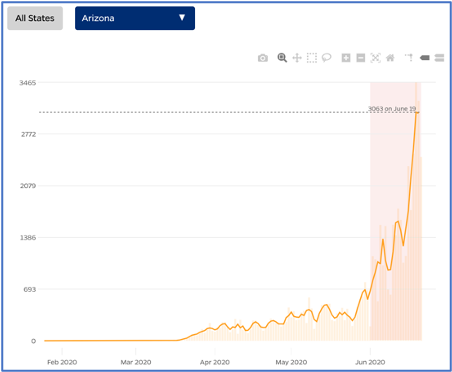The width and height of the screenshot is (452, 372).
Task: Click the Jun 2020 axis label
Action: pos(370,362)
